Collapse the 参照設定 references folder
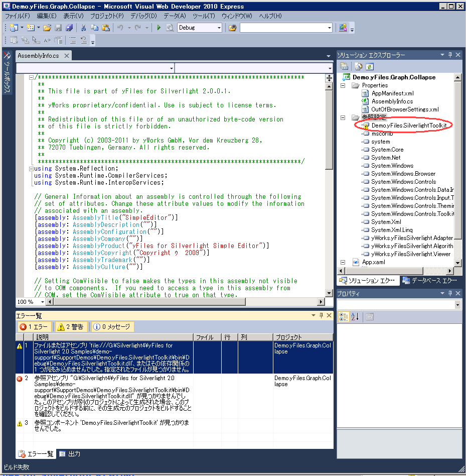 coord(343,117)
